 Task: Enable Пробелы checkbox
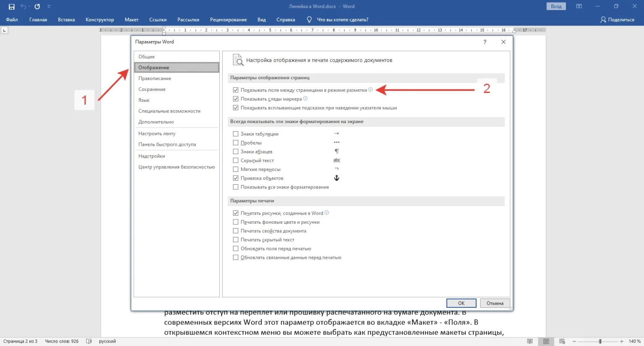[x=236, y=143]
